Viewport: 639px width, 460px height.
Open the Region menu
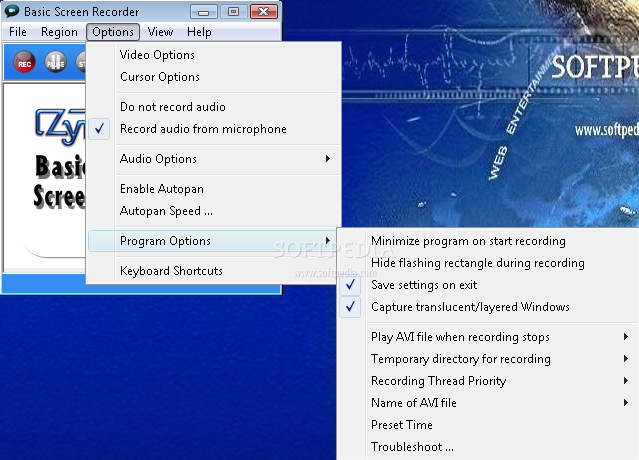point(59,32)
